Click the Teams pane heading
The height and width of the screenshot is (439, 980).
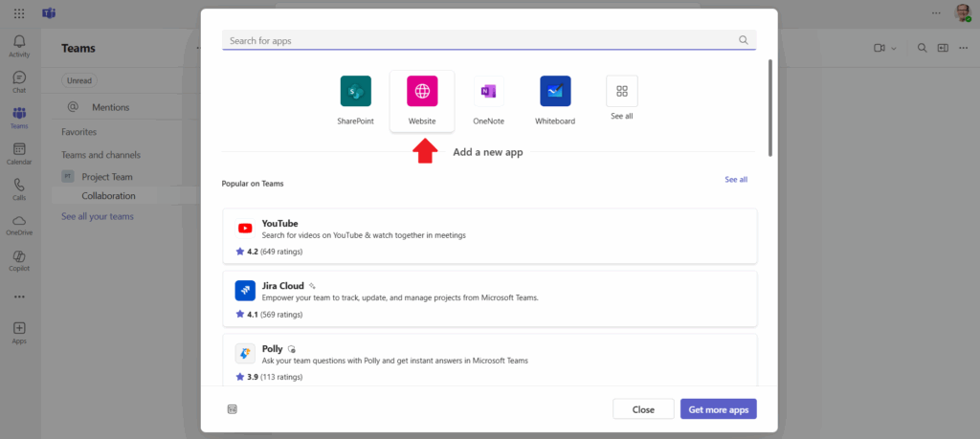click(x=78, y=48)
